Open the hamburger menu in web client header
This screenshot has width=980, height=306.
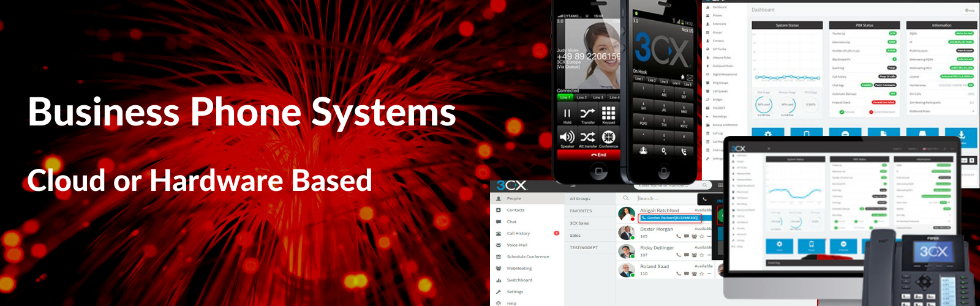(573, 185)
